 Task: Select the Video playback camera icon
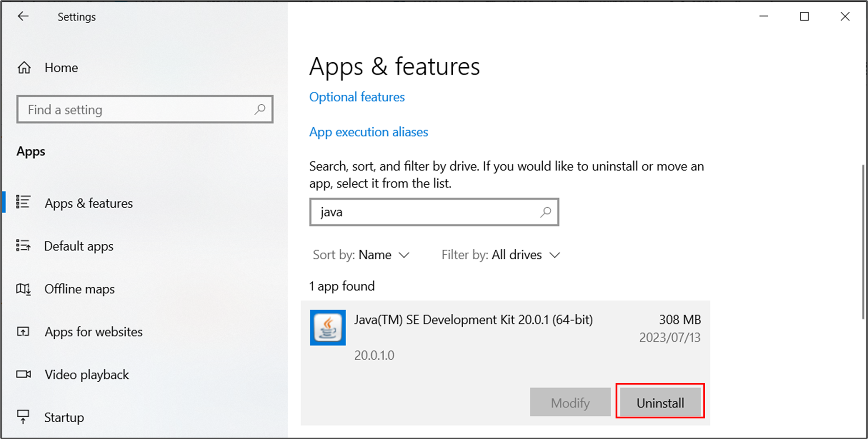coord(23,374)
